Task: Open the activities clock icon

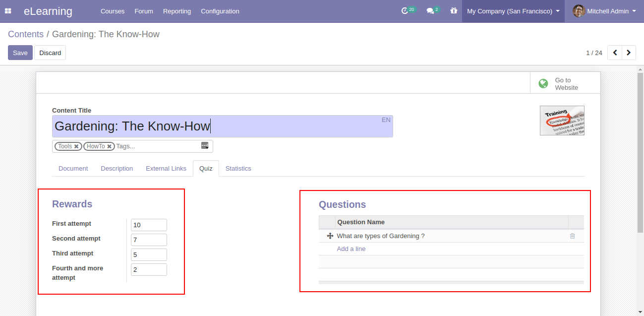Action: pyautogui.click(x=405, y=11)
